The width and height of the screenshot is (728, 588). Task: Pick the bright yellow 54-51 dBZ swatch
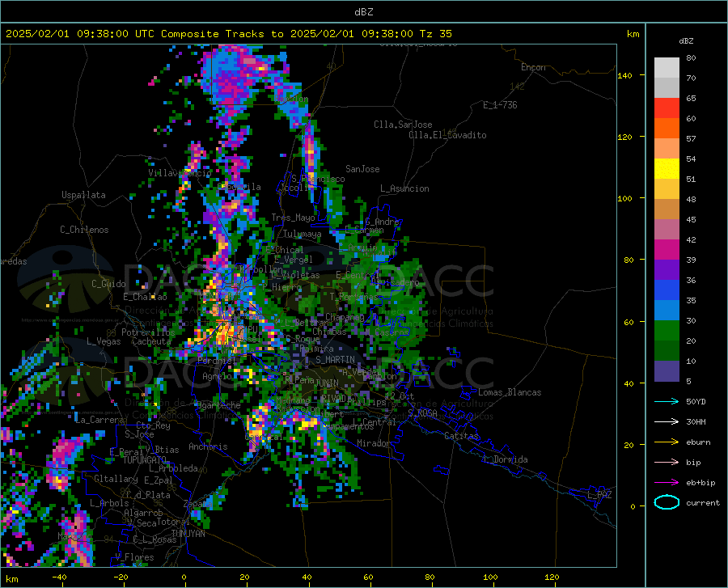[x=667, y=169]
